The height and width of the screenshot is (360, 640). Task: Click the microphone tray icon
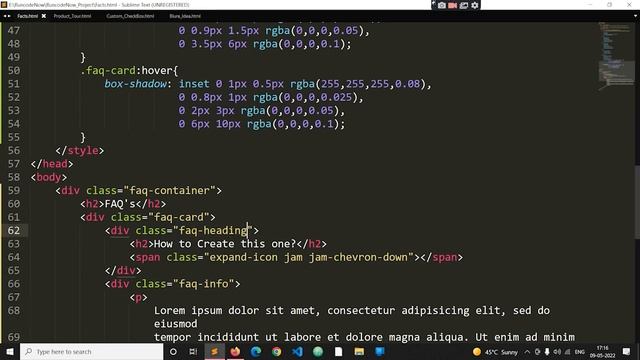pyautogui.click(x=547, y=352)
